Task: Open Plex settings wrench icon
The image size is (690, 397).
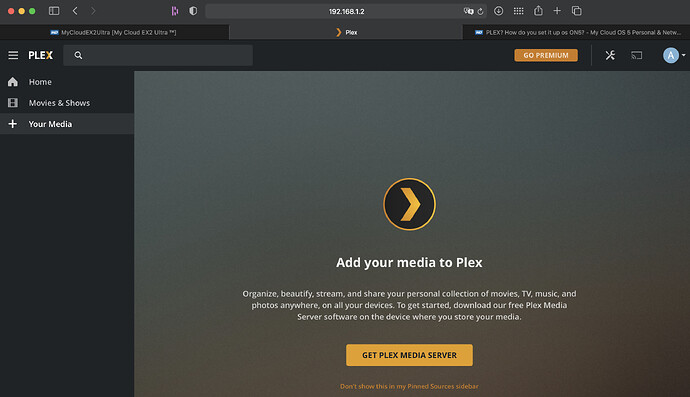Action: [x=610, y=55]
